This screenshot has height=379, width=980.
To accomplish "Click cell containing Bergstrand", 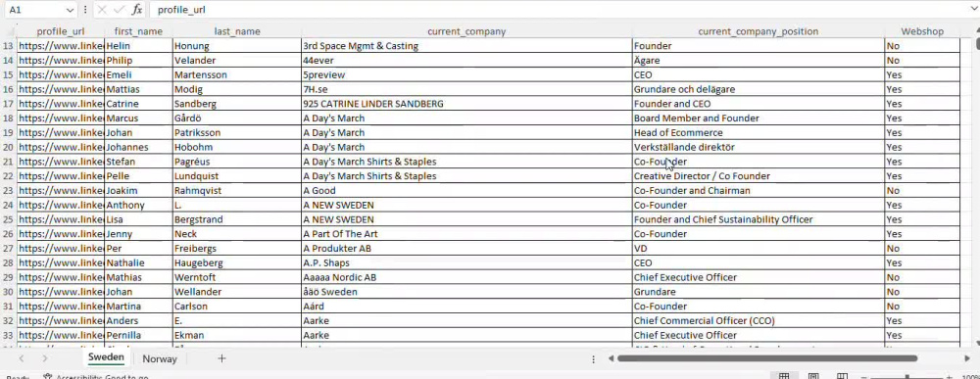I will point(237,219).
